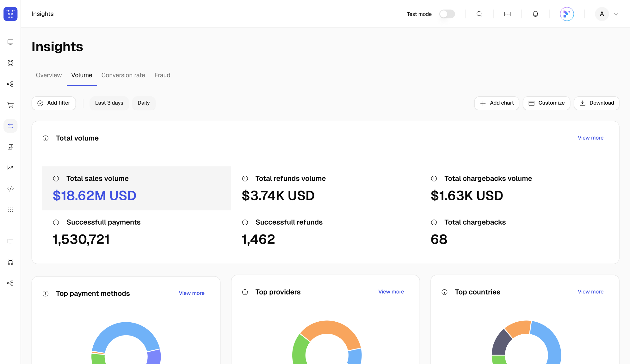The width and height of the screenshot is (630, 364).
Task: Click the AI assistant sparkle icon
Action: (567, 14)
